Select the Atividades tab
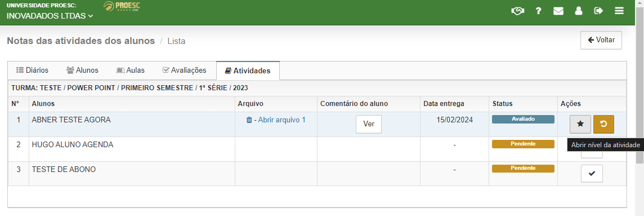The width and height of the screenshot is (644, 216). [x=248, y=70]
